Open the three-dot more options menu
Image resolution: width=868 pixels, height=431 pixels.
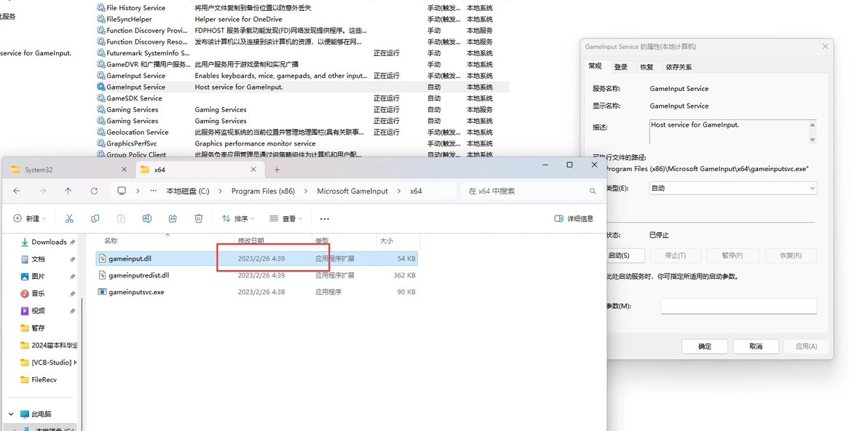(324, 218)
